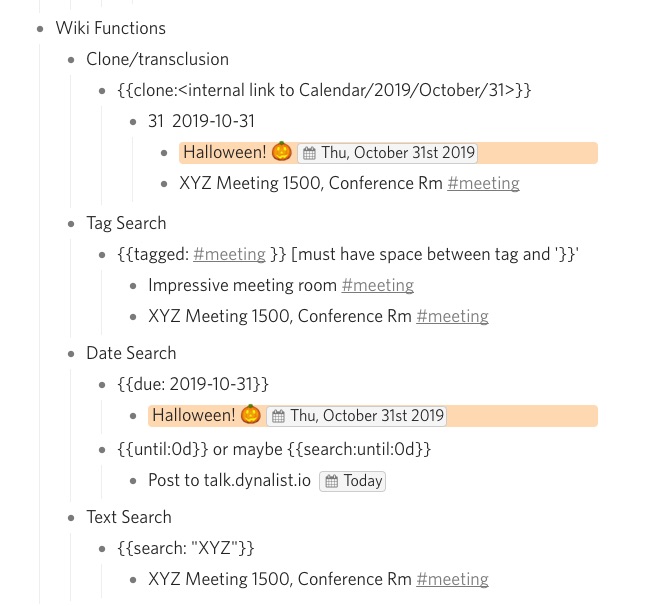Image resolution: width=646 pixels, height=606 pixels.
Task: Click the pumpkin emoji under 2019-10-31 clone
Action: tap(282, 151)
